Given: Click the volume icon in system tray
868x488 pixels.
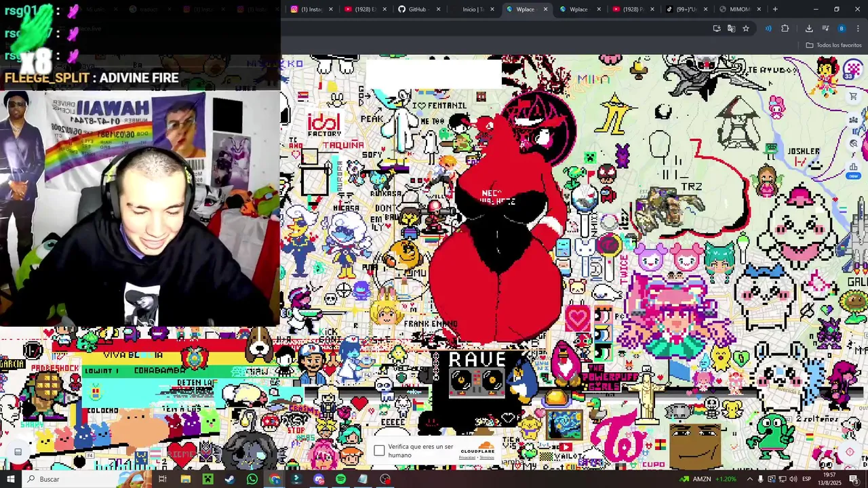Looking at the screenshot, I should pyautogui.click(x=794, y=479).
